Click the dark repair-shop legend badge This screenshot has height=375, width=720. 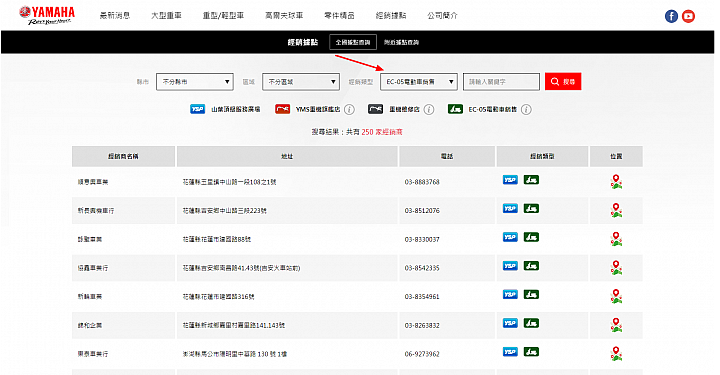pos(376,109)
